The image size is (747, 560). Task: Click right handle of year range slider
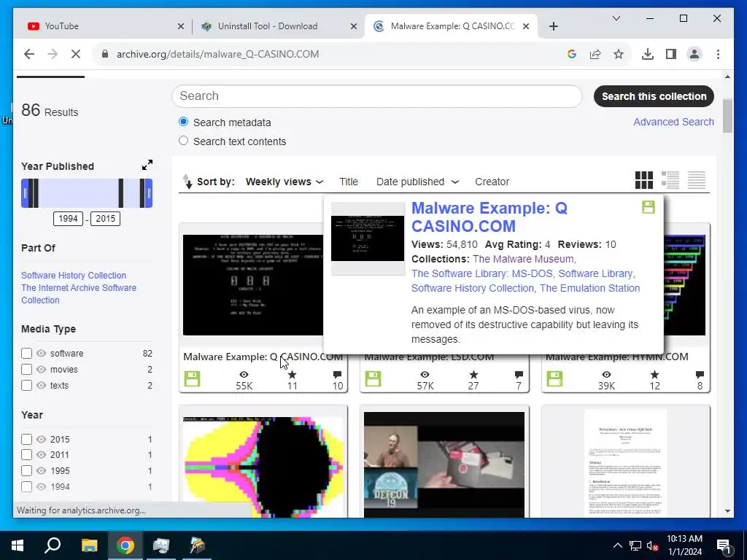pyautogui.click(x=149, y=193)
